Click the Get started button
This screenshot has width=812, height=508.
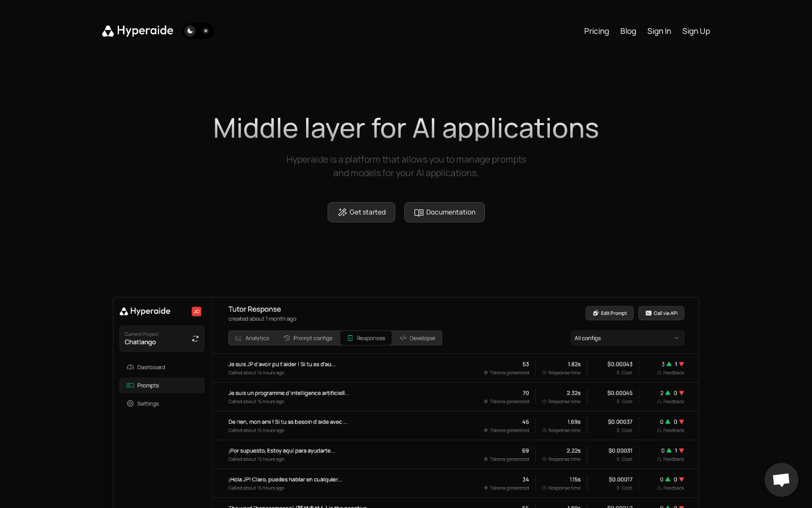[361, 212]
